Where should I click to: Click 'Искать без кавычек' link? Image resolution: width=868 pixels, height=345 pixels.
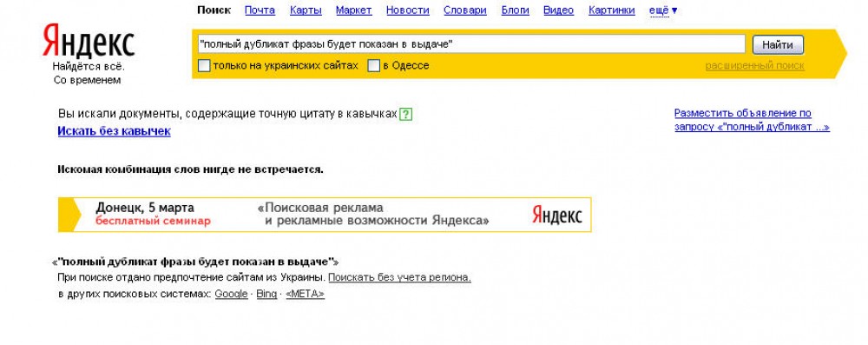(114, 131)
